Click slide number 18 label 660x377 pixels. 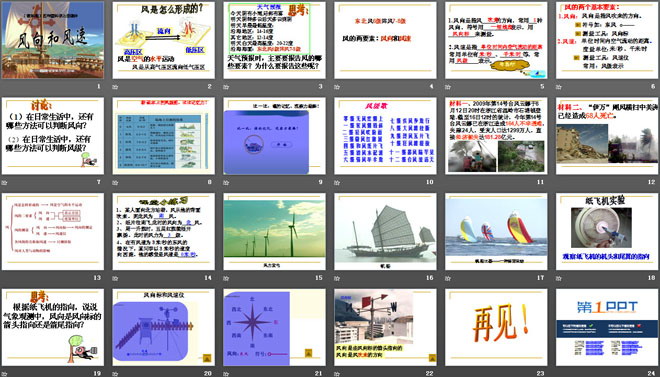pyautogui.click(x=652, y=278)
